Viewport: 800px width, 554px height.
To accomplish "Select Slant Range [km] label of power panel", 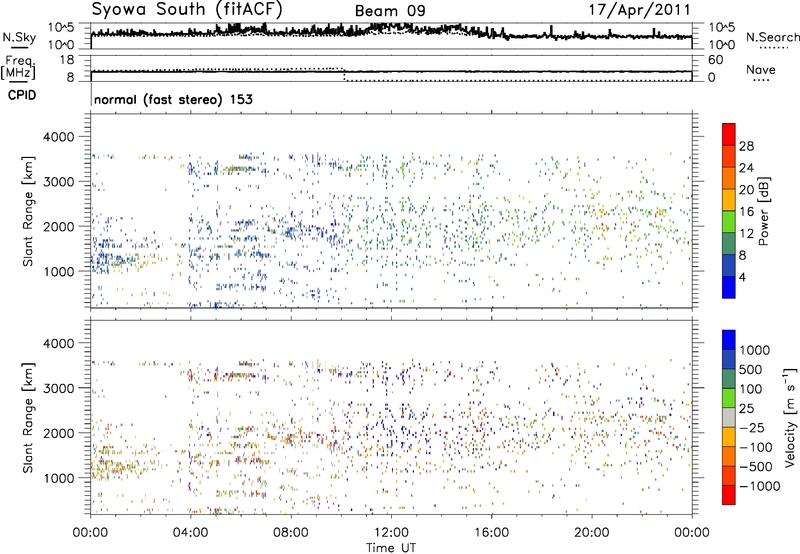I will [28, 211].
